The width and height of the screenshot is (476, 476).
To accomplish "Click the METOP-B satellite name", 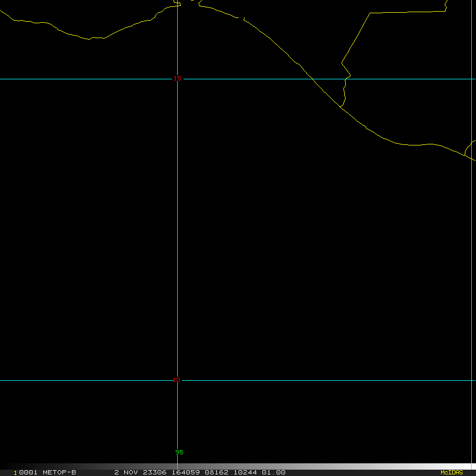I will [59, 472].
